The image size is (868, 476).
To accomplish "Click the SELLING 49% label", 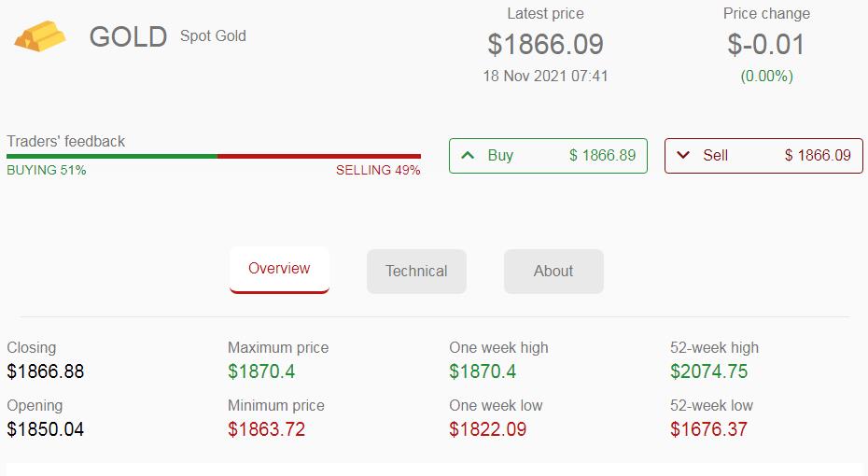I will (x=378, y=171).
